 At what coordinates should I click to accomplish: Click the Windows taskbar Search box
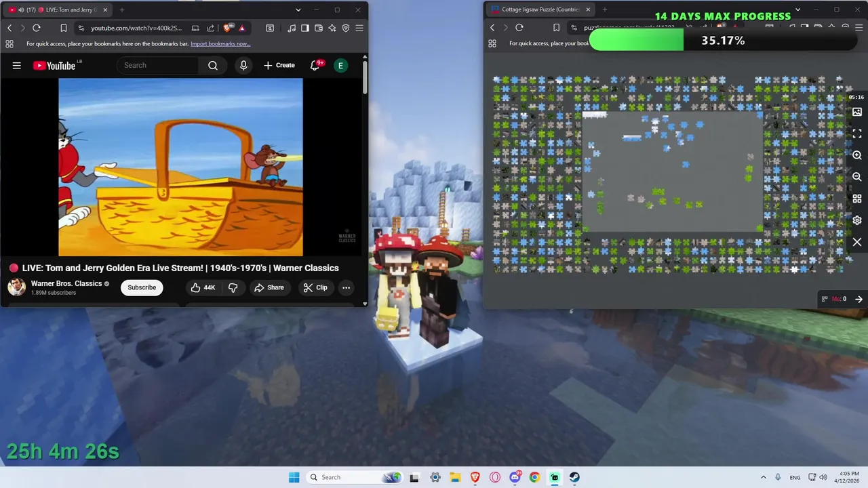(355, 477)
